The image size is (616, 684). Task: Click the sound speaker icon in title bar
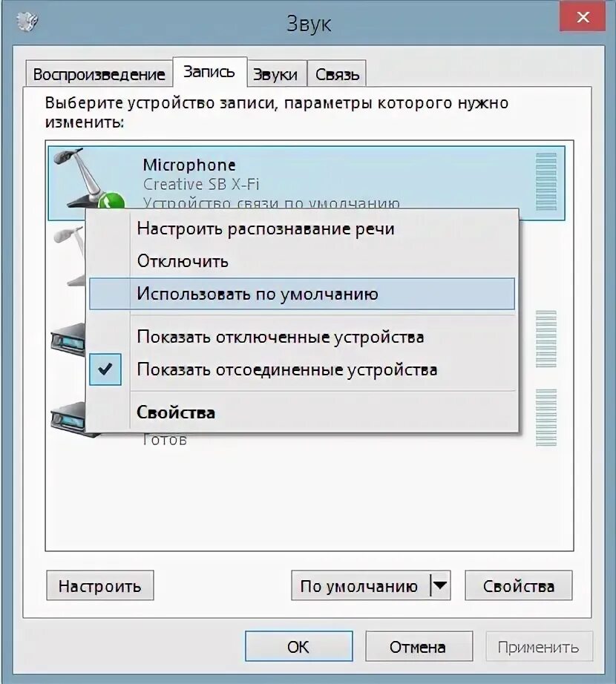pos(27,22)
